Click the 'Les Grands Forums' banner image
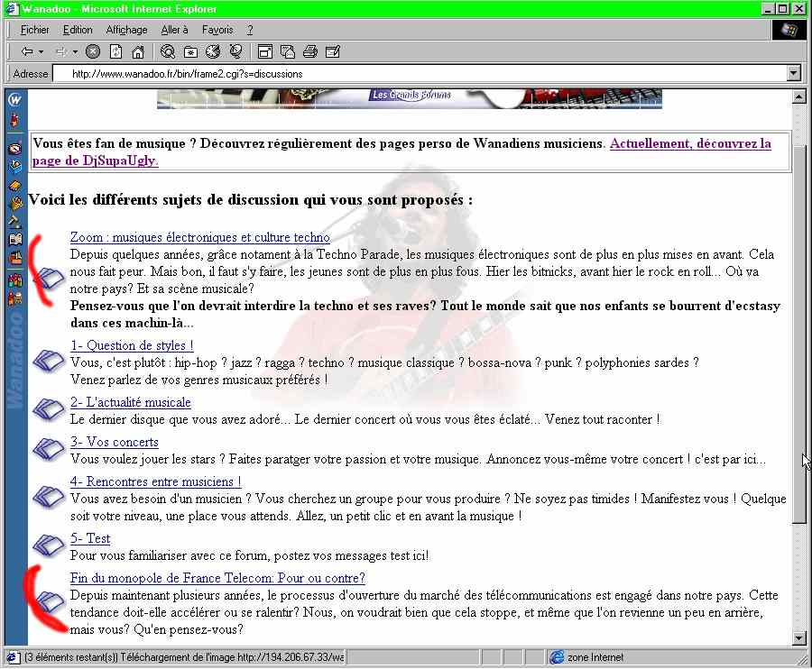Screen dimensions: 812x669 (409, 98)
